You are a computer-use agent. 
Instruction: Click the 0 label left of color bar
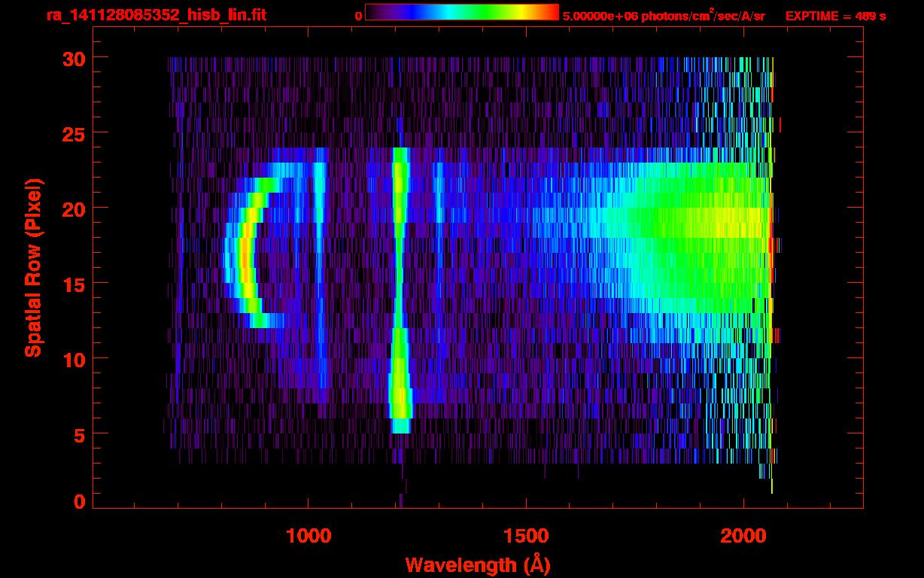pyautogui.click(x=358, y=16)
